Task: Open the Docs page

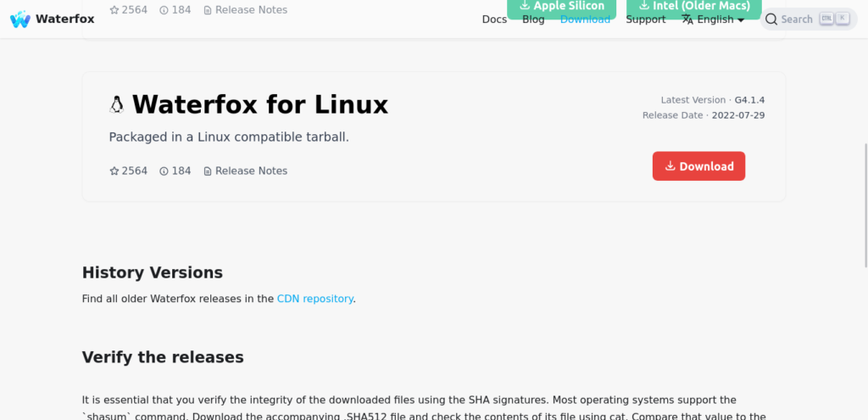Action: click(494, 20)
